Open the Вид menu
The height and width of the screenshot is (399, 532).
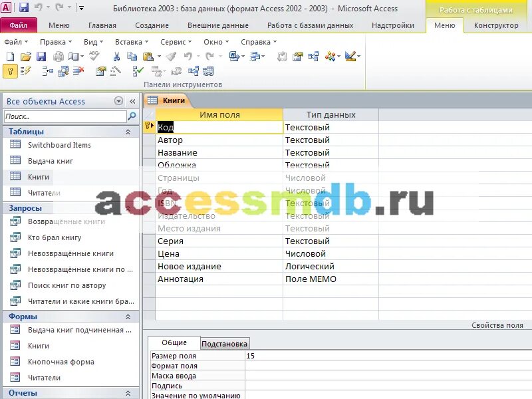93,42
